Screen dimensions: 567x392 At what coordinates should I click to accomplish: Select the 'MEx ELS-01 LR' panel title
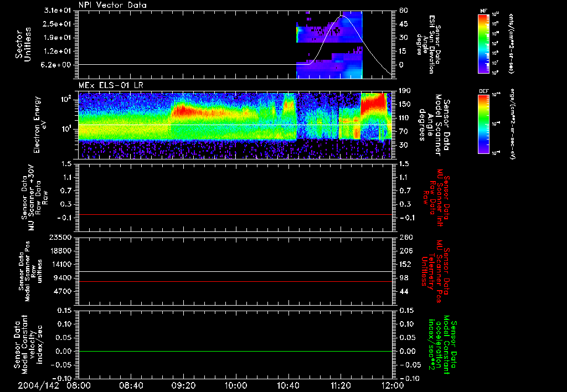(111, 85)
